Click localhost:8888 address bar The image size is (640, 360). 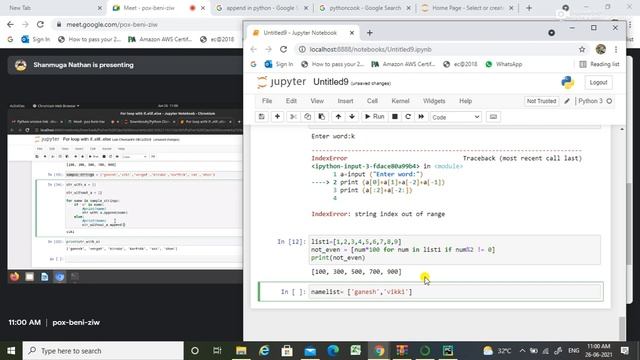437,49
